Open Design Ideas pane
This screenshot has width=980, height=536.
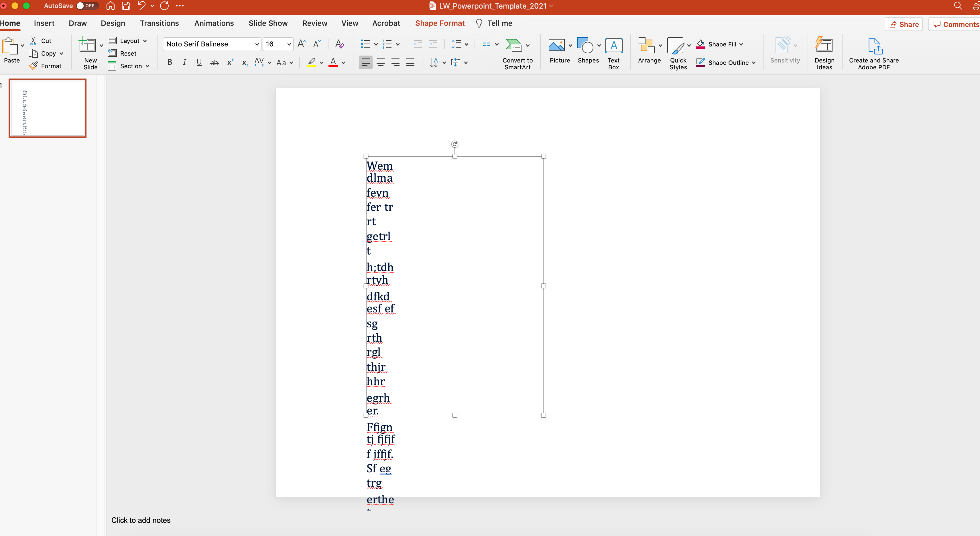click(824, 46)
